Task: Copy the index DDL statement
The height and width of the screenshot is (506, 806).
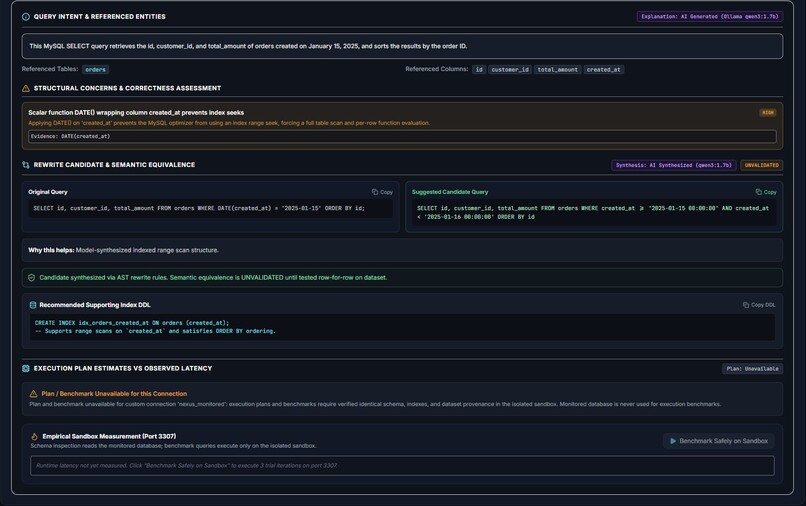Action: [759, 305]
